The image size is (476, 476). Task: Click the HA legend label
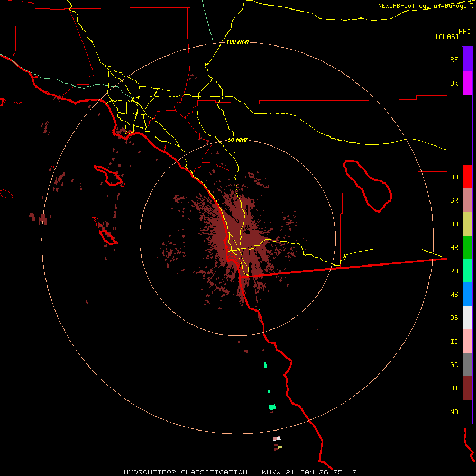point(454,177)
